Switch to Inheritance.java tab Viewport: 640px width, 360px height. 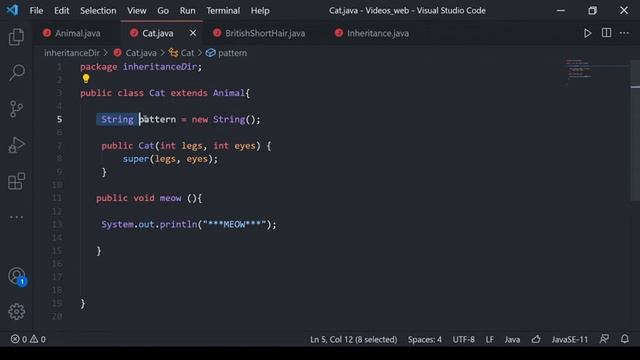coord(378,33)
